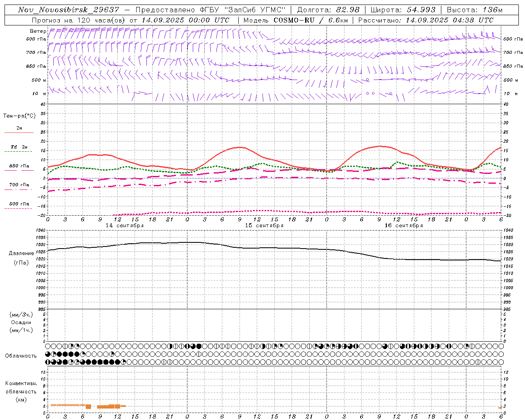Select the 10 м wind level label on left
525x420 pixels.
39,94
